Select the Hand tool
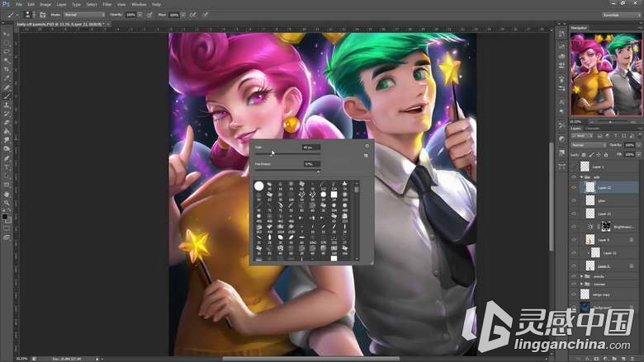This screenshot has height=362, width=644. tap(6, 194)
